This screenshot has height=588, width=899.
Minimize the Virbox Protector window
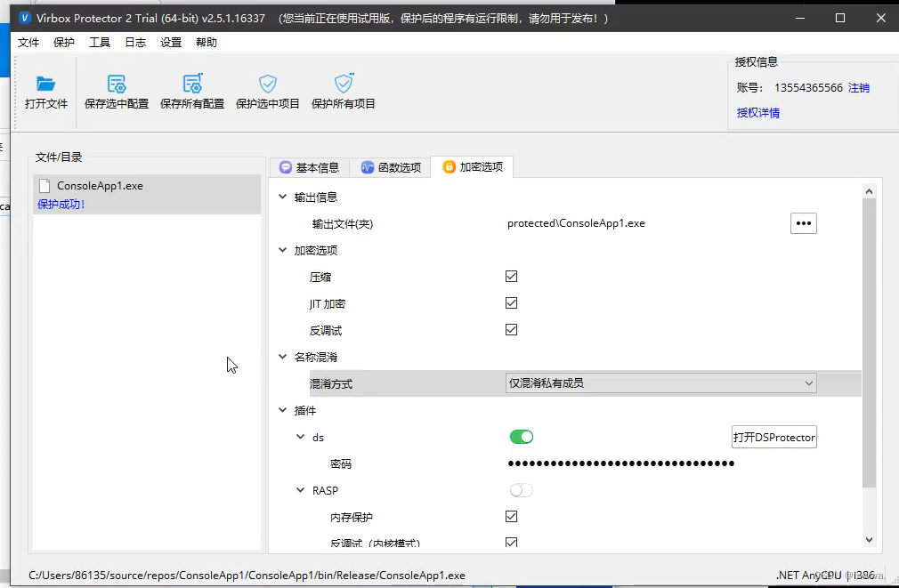coord(800,18)
